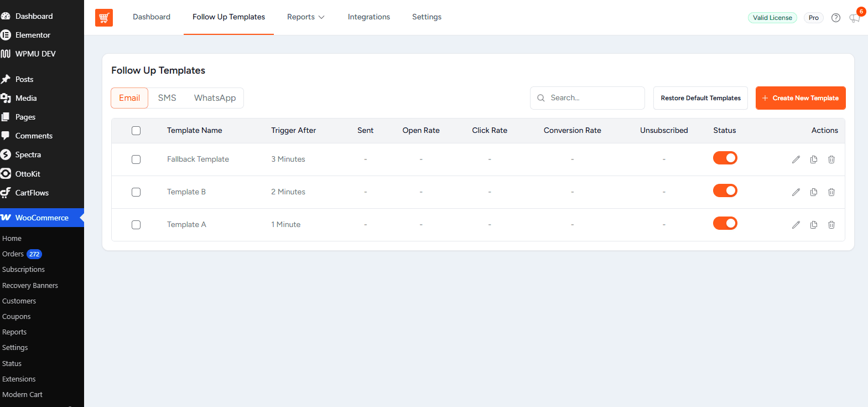This screenshot has width=868, height=407.
Task: Click the Template A name
Action: tap(186, 225)
